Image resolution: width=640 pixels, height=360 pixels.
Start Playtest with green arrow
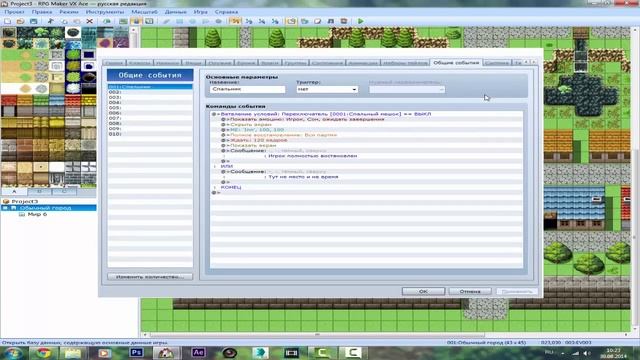pos(360,21)
